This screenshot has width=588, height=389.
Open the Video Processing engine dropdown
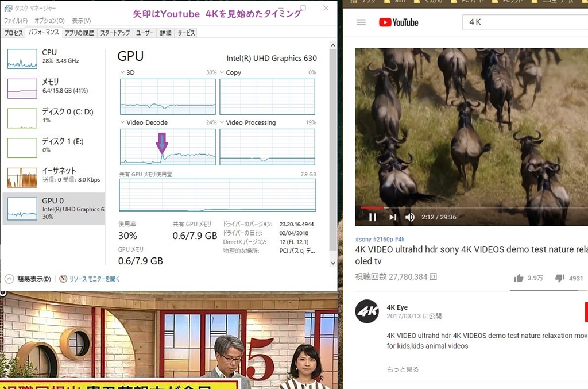tap(222, 122)
